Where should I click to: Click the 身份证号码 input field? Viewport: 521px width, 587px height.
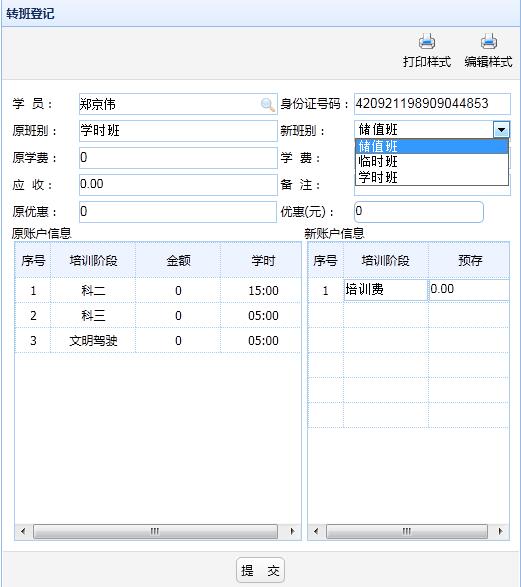coord(432,104)
